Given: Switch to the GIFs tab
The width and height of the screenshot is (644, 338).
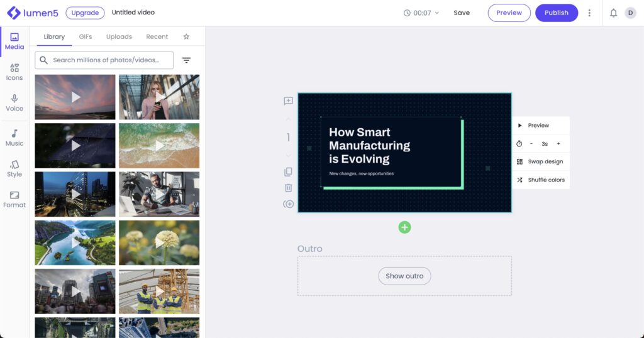Looking at the screenshot, I should (x=86, y=36).
